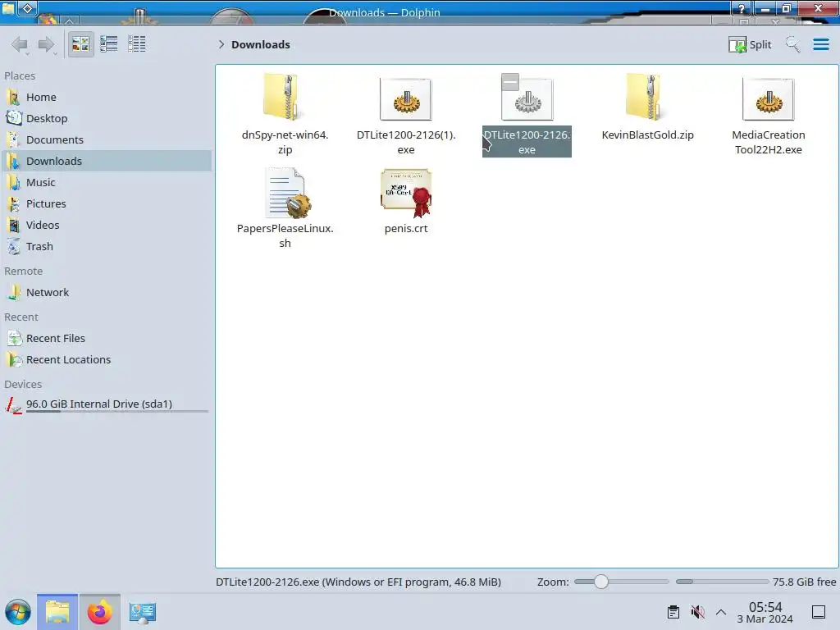Click the status bar file info text
This screenshot has width=840, height=630.
pos(358,582)
